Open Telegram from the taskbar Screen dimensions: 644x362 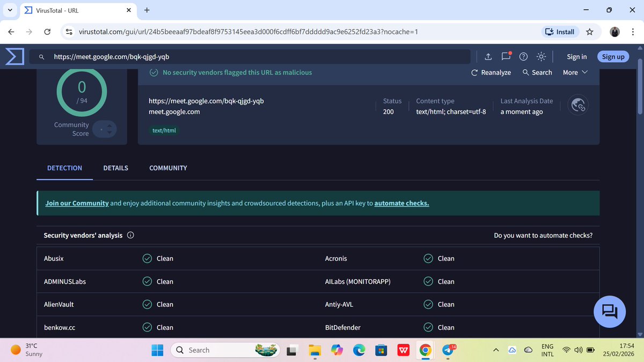pos(448,350)
